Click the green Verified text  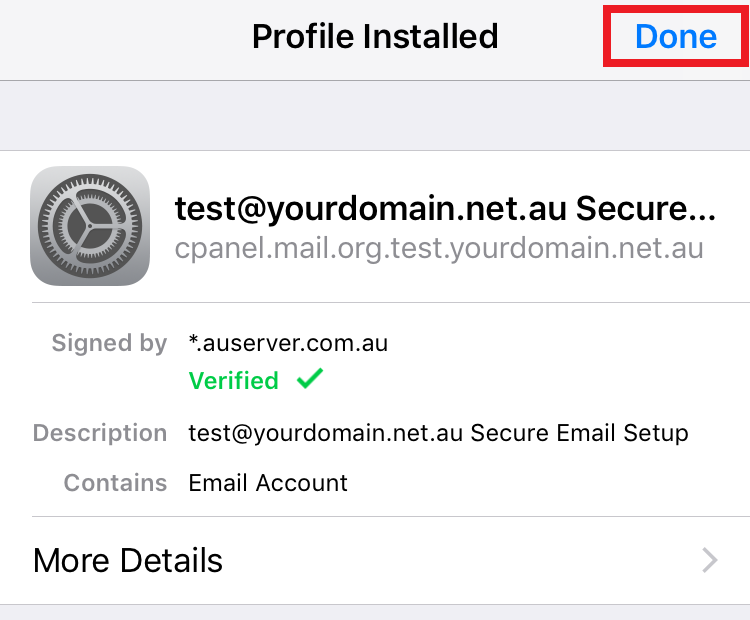pyautogui.click(x=233, y=381)
